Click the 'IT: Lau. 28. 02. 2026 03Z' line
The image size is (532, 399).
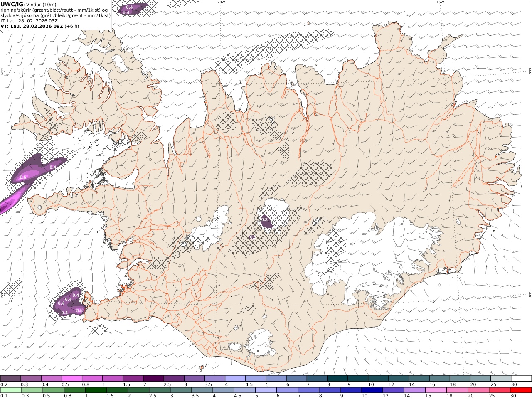pyautogui.click(x=29, y=21)
